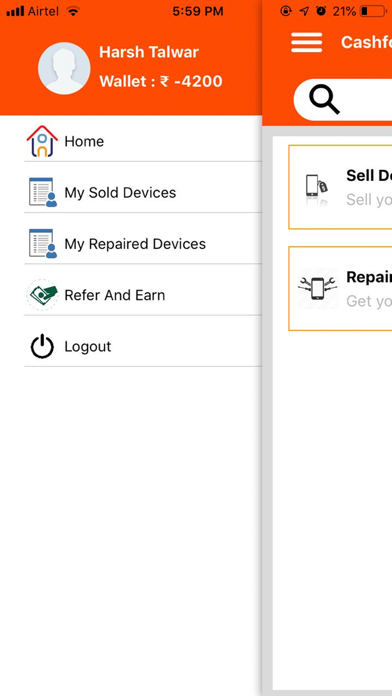Tap the user profile avatar picture

64,68
